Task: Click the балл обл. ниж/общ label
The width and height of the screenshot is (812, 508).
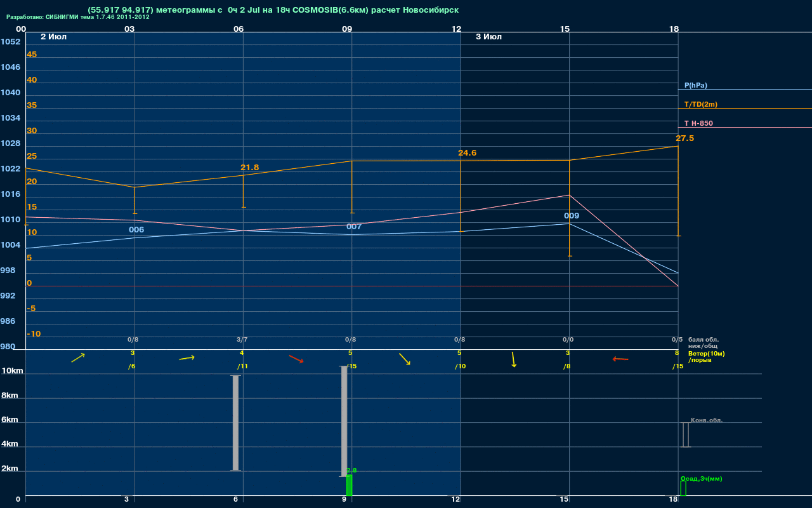Action: (703, 343)
